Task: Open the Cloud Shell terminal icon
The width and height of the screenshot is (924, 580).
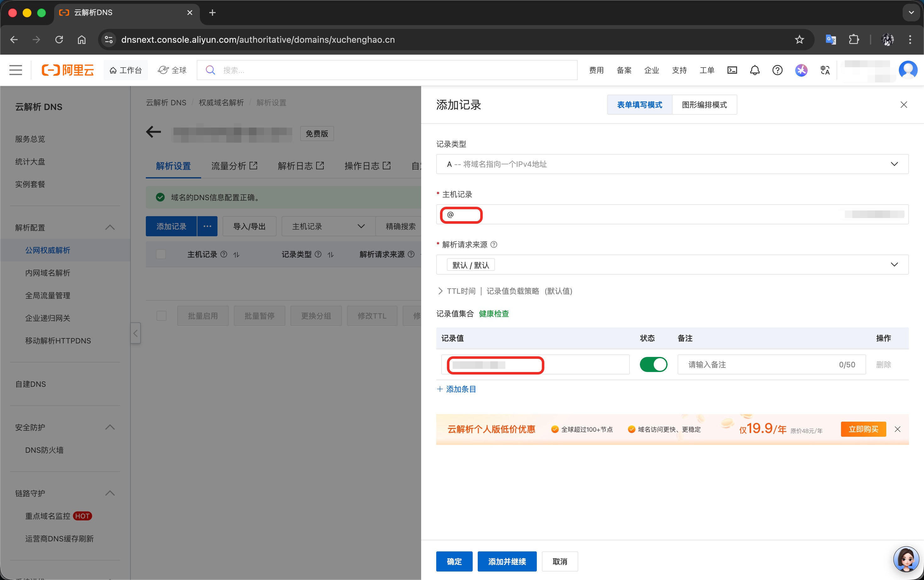Action: [x=732, y=70]
